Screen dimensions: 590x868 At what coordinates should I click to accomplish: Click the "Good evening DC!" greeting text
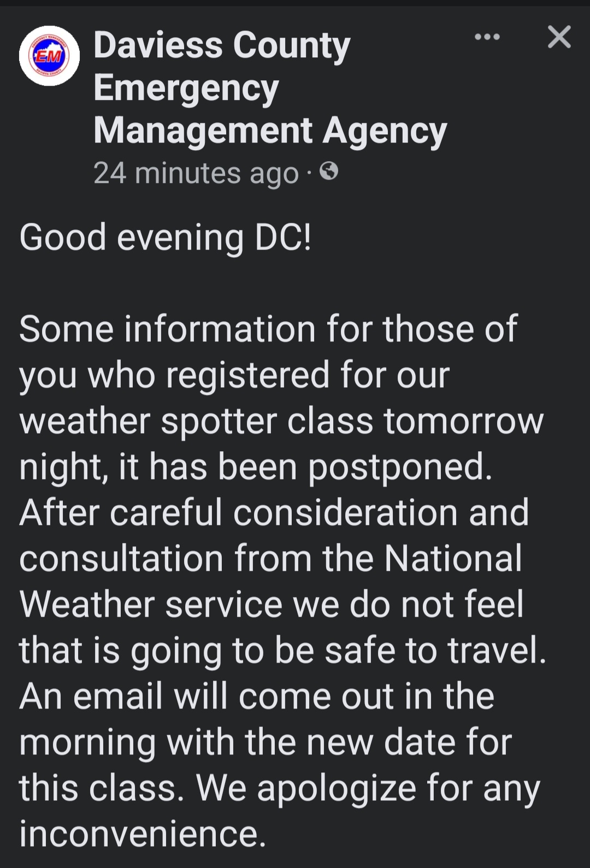point(165,238)
